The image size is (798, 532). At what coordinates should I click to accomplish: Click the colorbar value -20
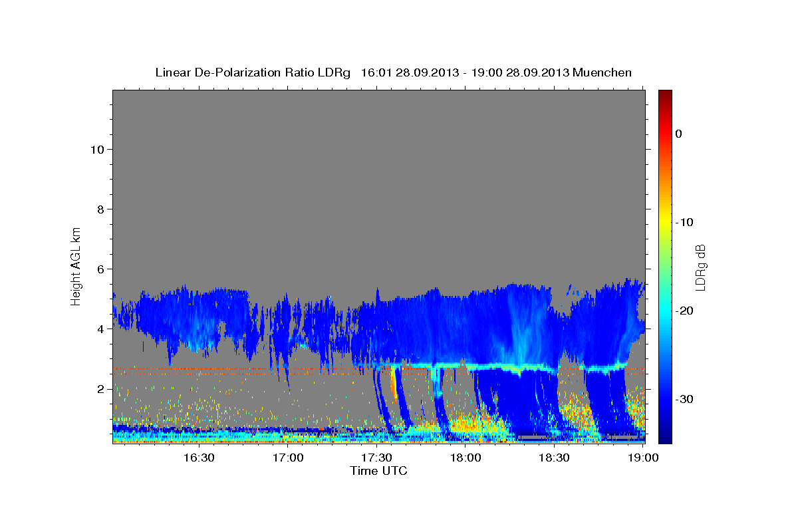[x=684, y=311]
